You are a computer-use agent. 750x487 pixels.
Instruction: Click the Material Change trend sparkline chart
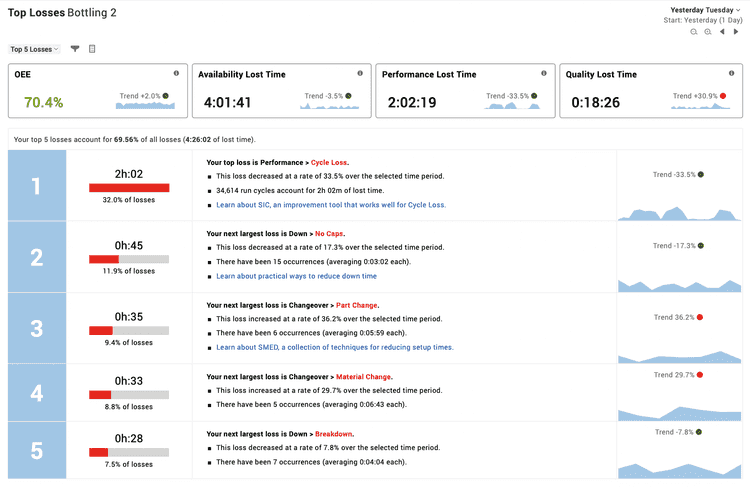point(679,414)
